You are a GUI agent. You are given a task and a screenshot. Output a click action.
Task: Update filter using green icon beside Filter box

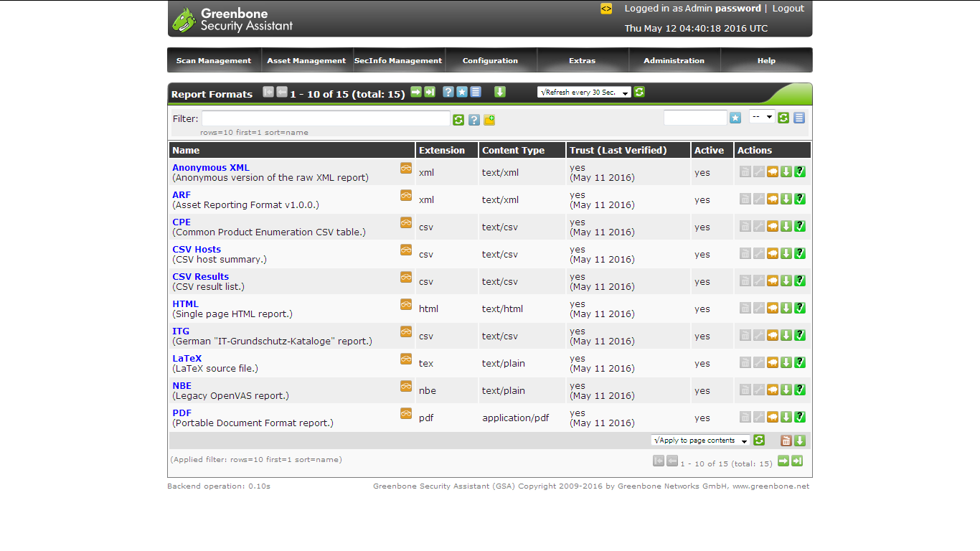[x=458, y=120]
